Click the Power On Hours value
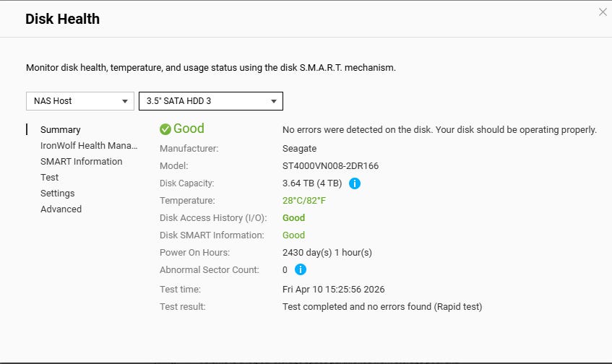 (x=327, y=253)
